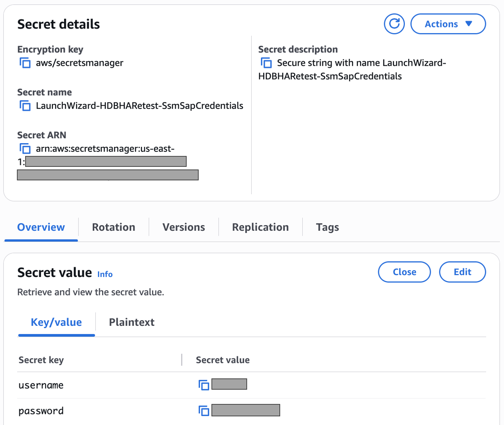Copy the encryption key value
The height and width of the screenshot is (425, 504).
click(25, 63)
